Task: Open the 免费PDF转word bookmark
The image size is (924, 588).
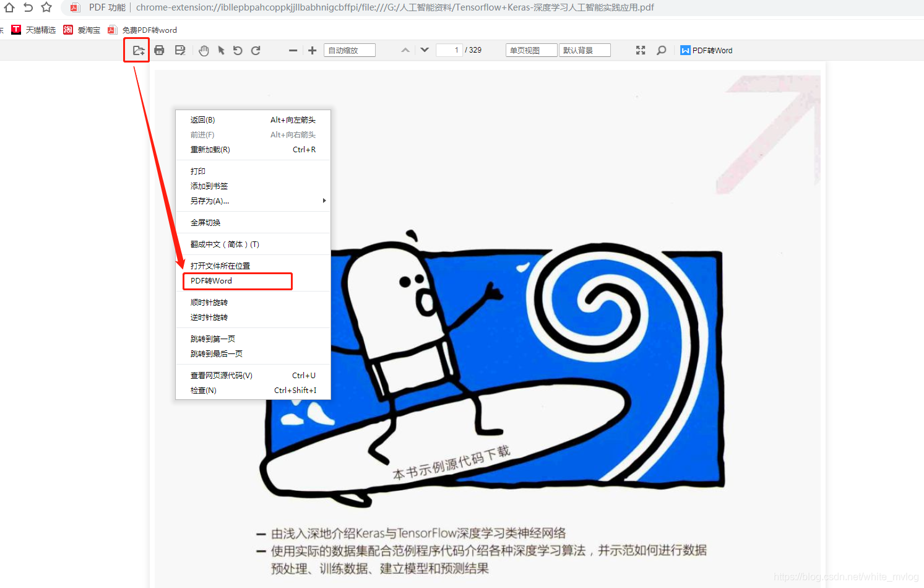Action: click(x=142, y=30)
